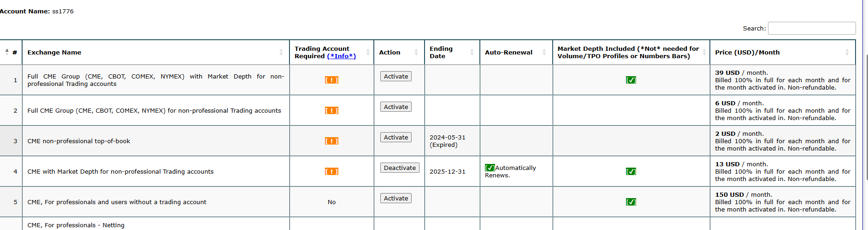This screenshot has height=230, width=868.
Task: Click orange warning icon in row 4
Action: 331,171
